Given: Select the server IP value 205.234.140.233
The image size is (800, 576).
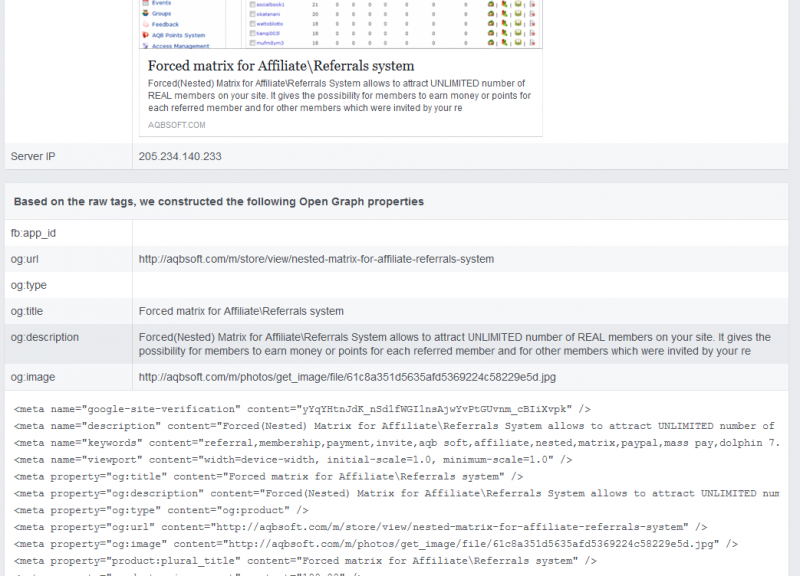Looking at the screenshot, I should pyautogui.click(x=180, y=156).
